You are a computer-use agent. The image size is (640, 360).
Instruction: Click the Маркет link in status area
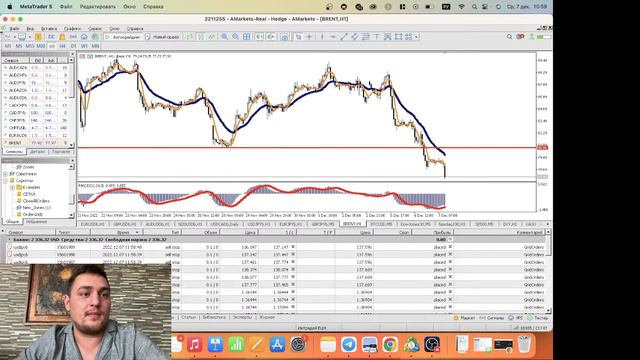(464, 318)
